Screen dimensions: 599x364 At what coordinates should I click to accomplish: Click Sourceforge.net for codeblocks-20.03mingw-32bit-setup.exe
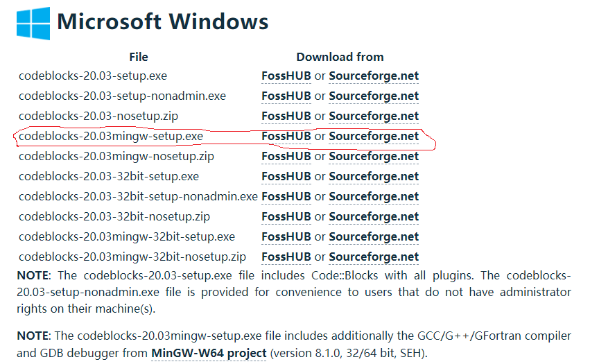click(x=374, y=236)
